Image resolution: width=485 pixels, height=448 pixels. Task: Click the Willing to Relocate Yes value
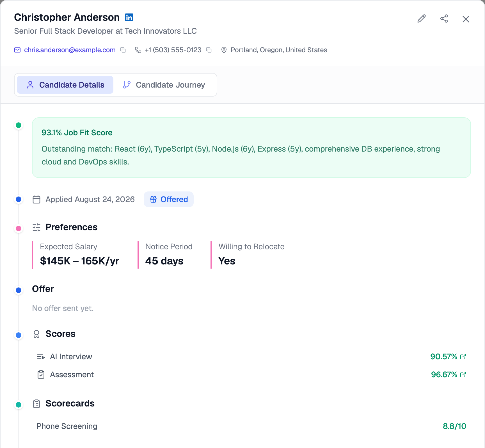point(227,261)
